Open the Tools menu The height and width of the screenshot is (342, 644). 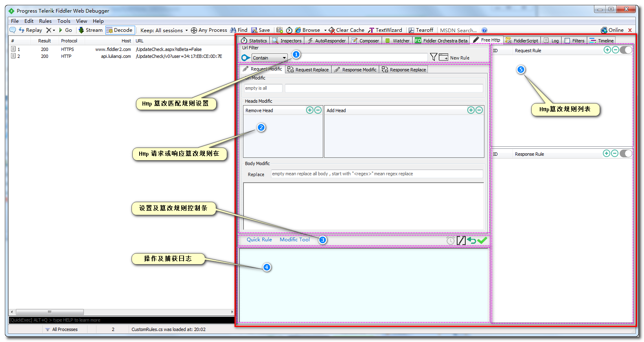64,21
